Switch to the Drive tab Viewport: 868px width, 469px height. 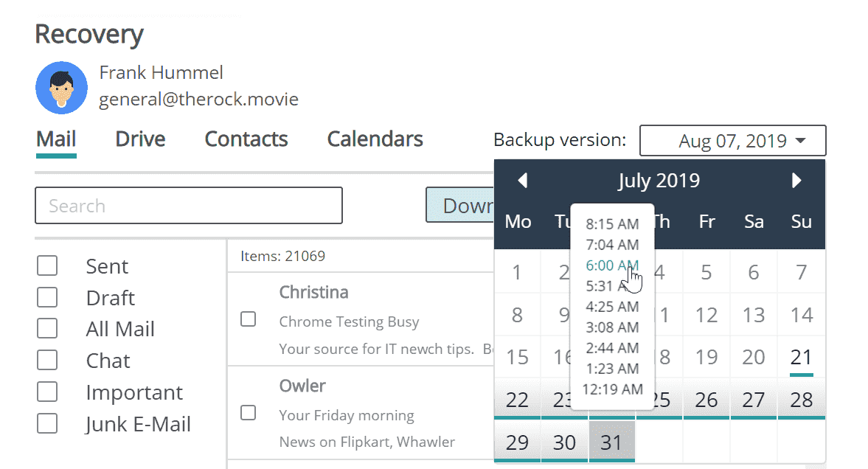pos(139,139)
